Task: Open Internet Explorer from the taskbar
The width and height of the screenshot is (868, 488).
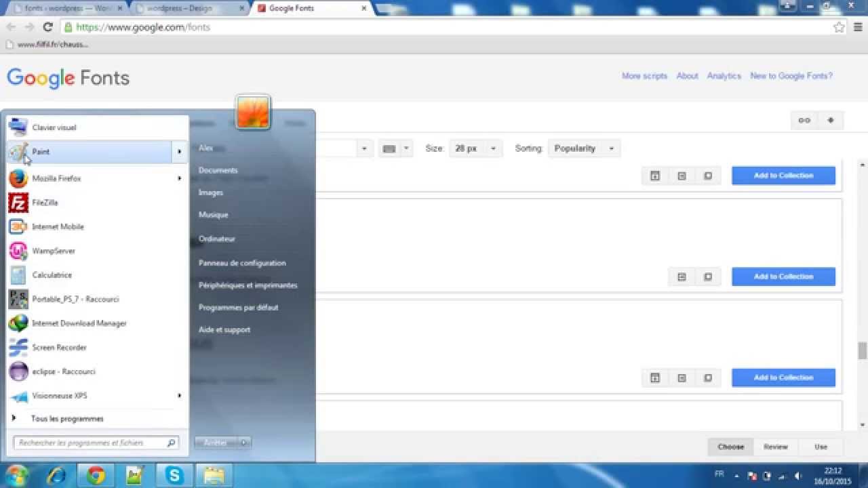Action: (x=56, y=476)
